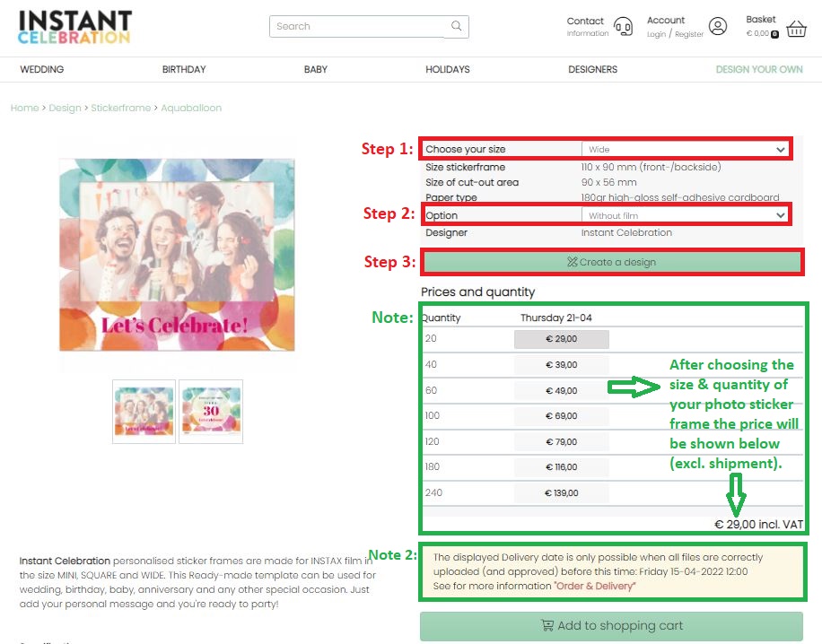Screen dimensions: 822x644
Task: Click the Create a design button
Action: pyautogui.click(x=612, y=262)
